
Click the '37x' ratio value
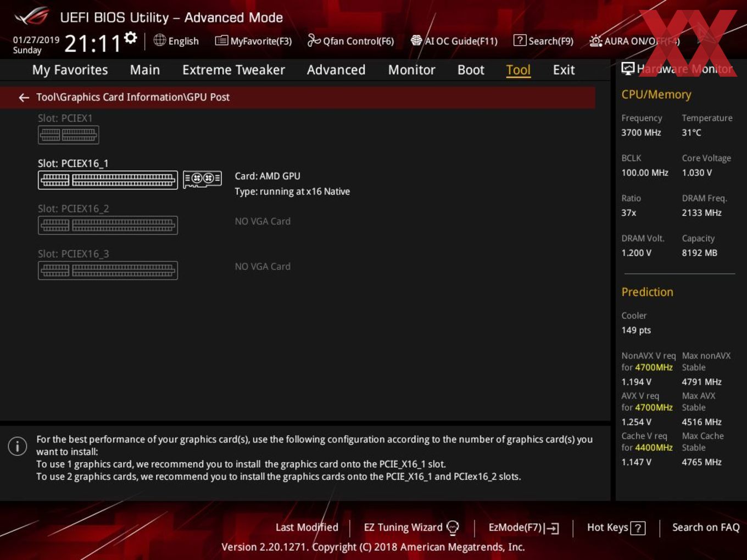point(629,212)
